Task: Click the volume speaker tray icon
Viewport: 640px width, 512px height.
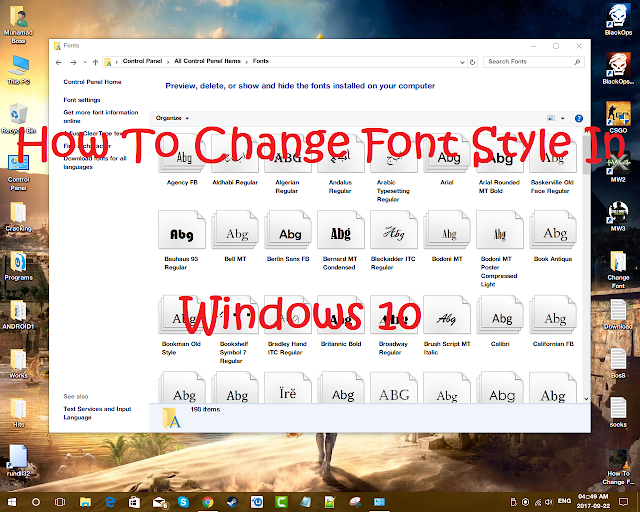Action: 549,502
